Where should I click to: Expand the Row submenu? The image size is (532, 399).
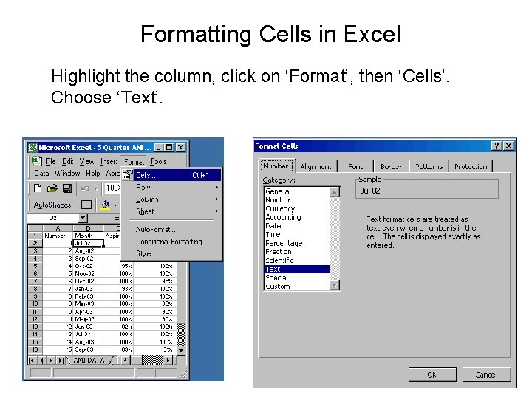(x=172, y=187)
